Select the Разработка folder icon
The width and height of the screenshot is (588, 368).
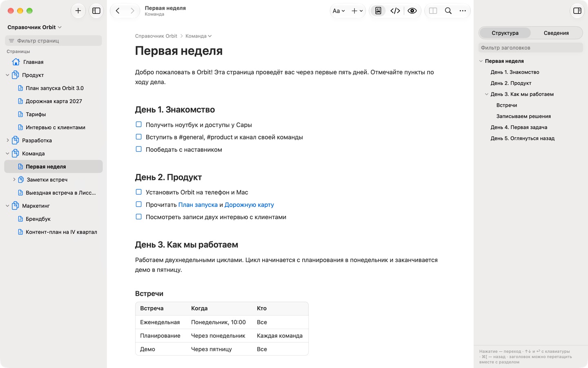pos(16,140)
